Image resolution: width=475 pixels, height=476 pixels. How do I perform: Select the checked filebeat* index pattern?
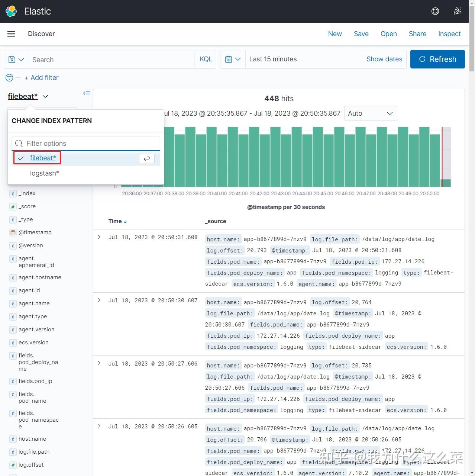(x=43, y=158)
